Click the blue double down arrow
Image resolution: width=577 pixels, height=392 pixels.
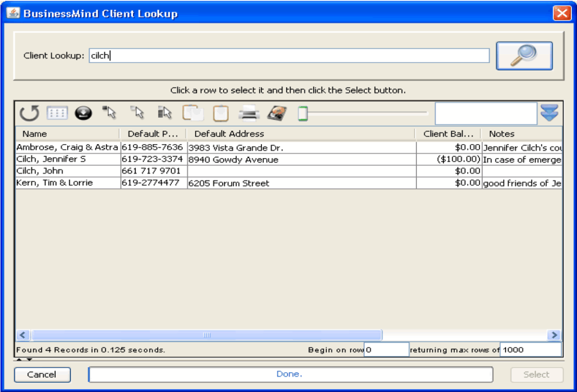tap(549, 113)
